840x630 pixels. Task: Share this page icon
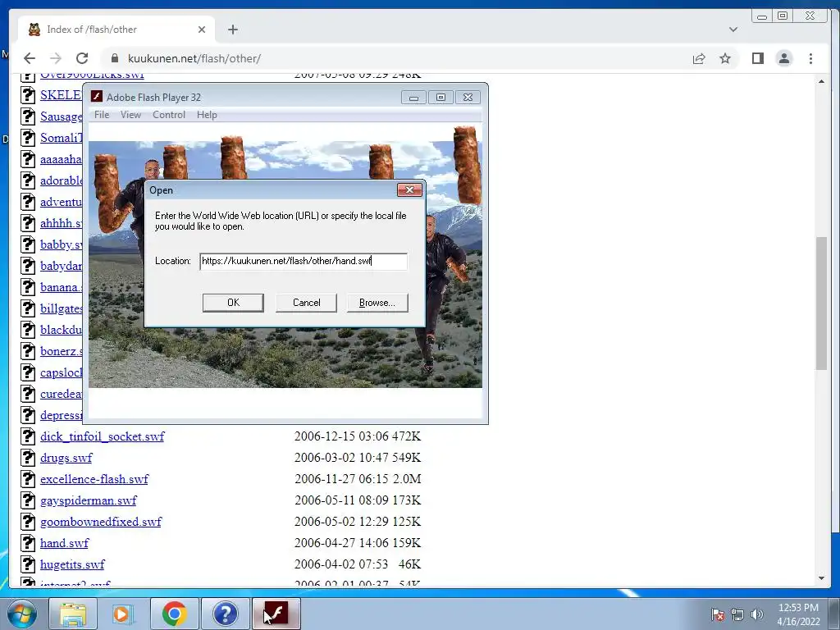tap(699, 58)
